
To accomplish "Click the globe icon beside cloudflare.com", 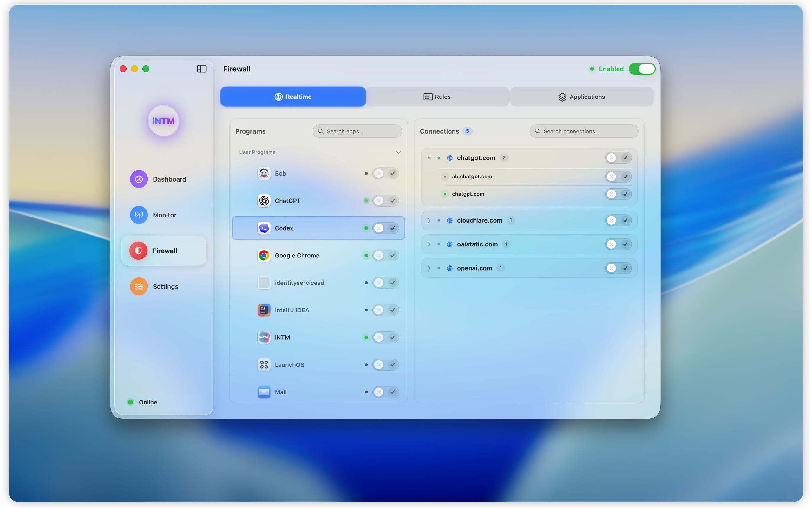I will [450, 220].
